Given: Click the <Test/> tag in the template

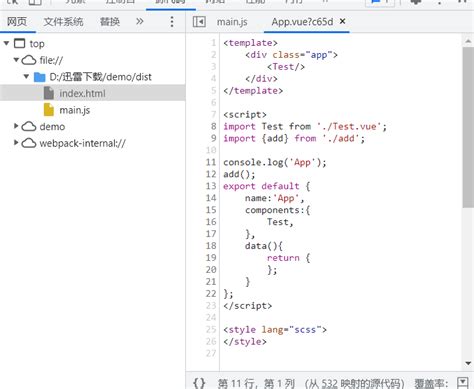Looking at the screenshot, I should coord(286,67).
